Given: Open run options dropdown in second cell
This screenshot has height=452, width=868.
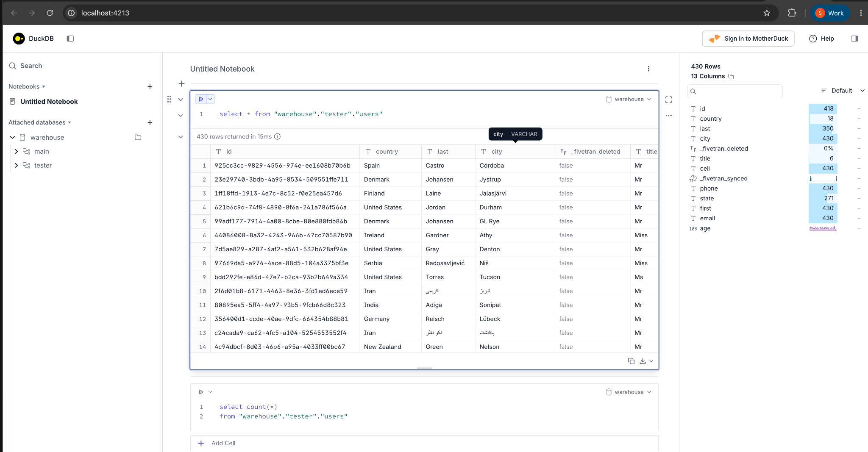Looking at the screenshot, I should tap(210, 392).
